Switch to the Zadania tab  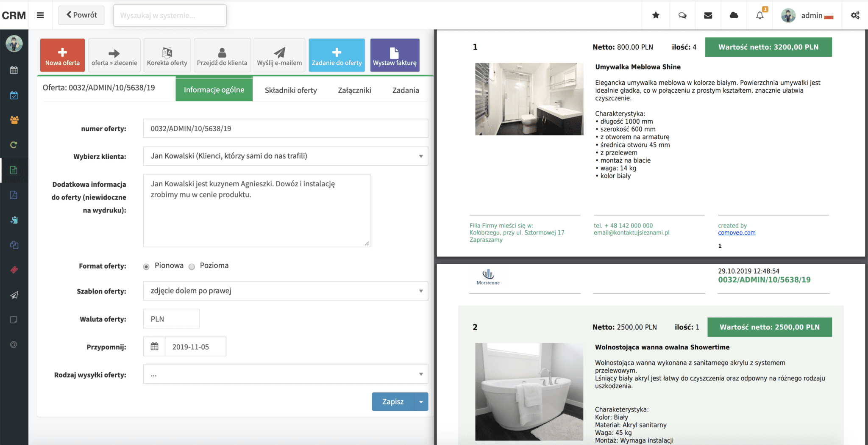pos(406,90)
